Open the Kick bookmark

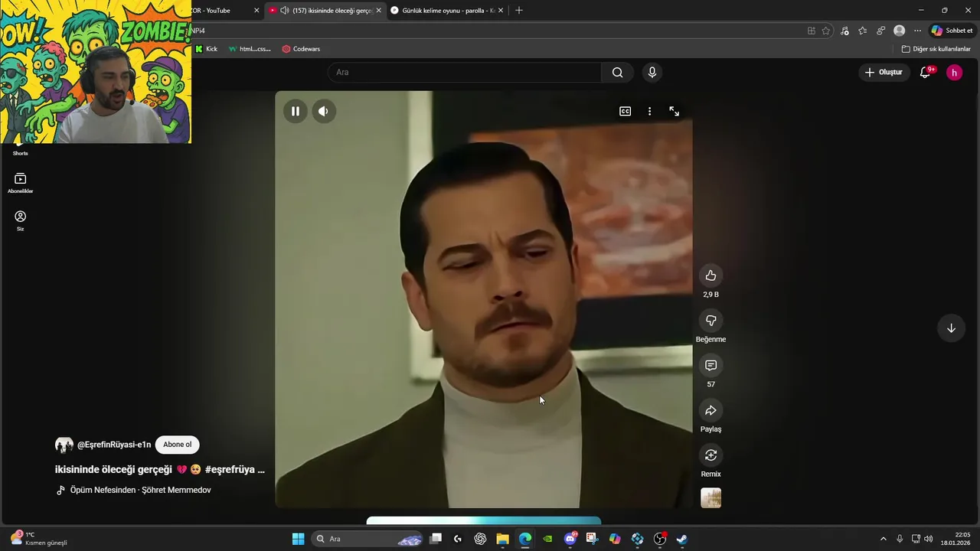[x=207, y=49]
